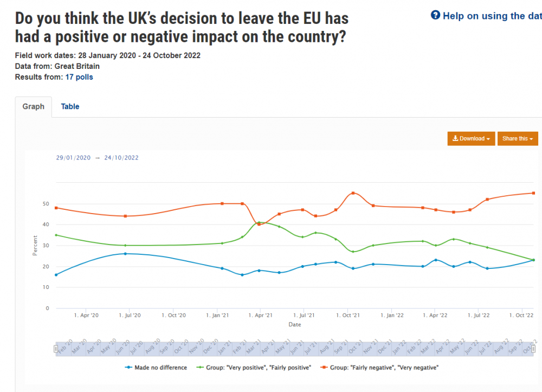This screenshot has height=392, width=542.
Task: Click the blue data point near Jul '20
Action: 125,254
